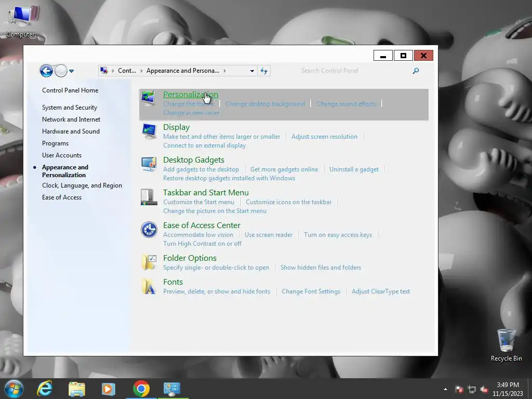This screenshot has width=532, height=399.
Task: Click Change desktop background link
Action: coord(265,104)
